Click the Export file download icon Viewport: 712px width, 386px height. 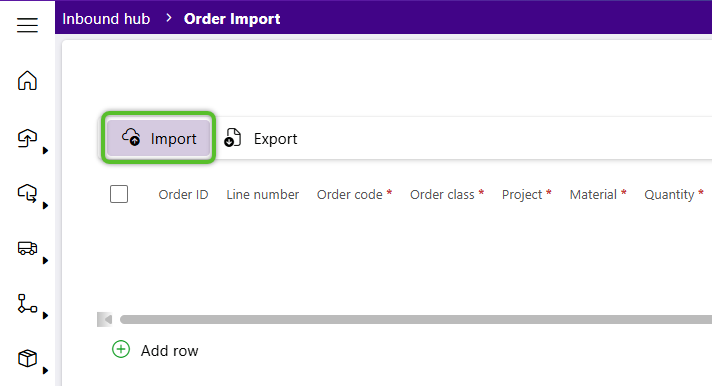pos(232,138)
